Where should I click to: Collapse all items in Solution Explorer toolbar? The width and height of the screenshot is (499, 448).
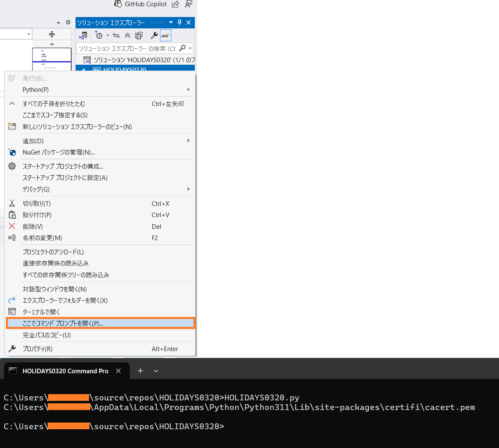pos(127,35)
